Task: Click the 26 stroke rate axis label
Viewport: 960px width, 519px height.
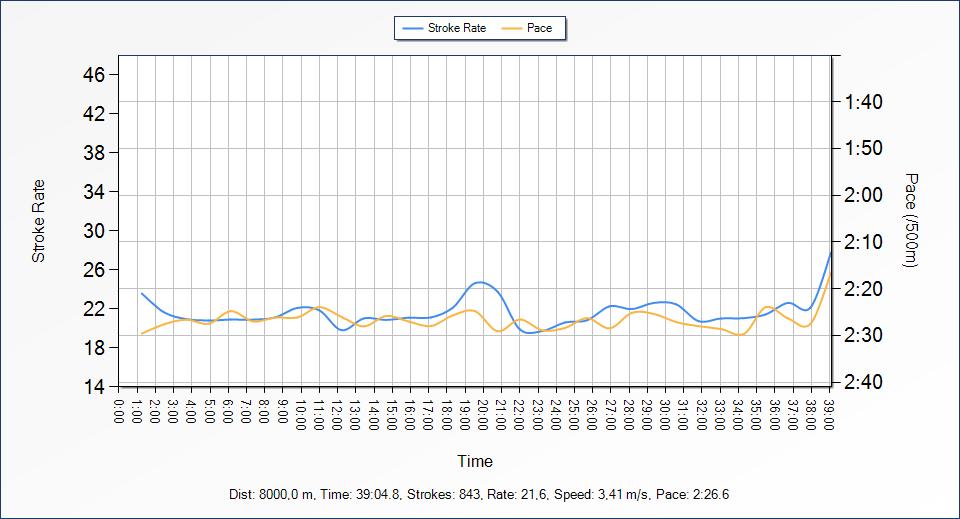Action: tap(94, 269)
